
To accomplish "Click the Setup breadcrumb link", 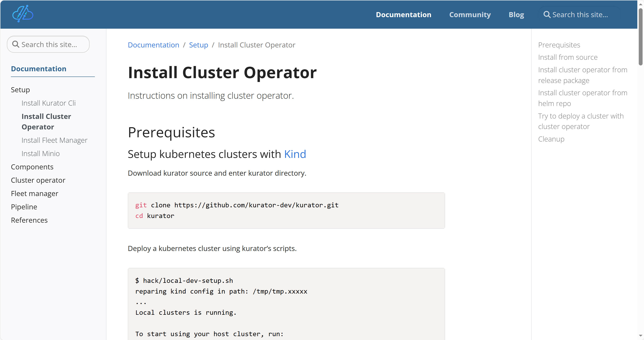I will pyautogui.click(x=199, y=45).
